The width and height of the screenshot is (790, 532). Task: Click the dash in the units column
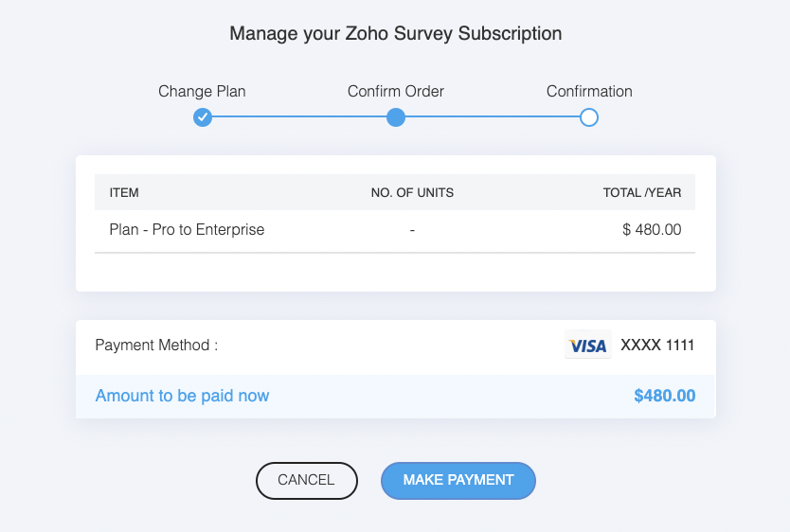point(412,229)
